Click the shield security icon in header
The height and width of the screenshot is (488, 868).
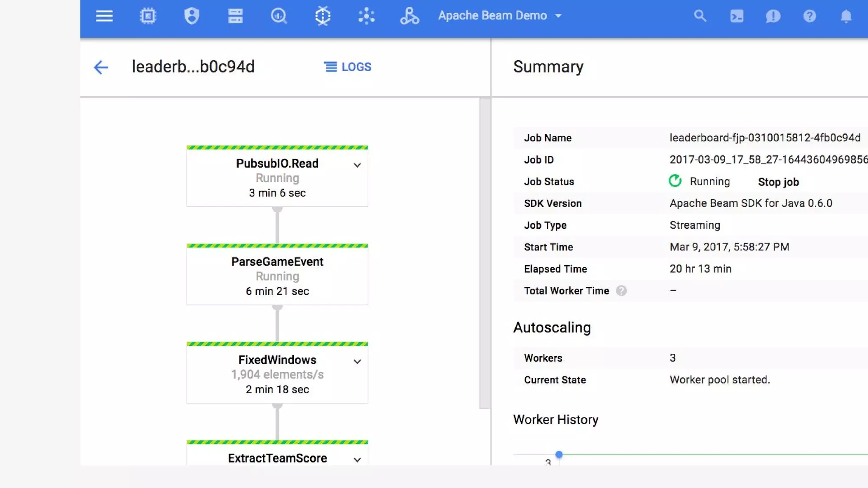192,16
